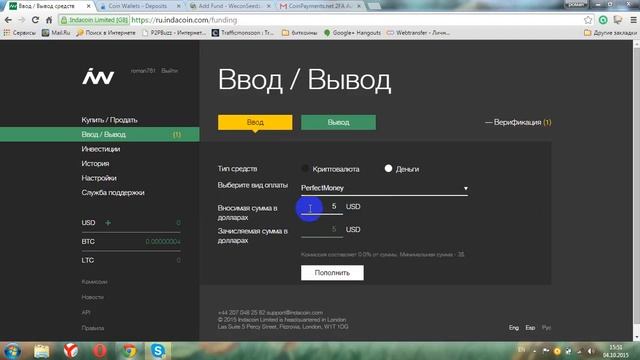This screenshot has width=640, height=360.
Task: Focus deposit amount USD input field
Action: (322, 207)
